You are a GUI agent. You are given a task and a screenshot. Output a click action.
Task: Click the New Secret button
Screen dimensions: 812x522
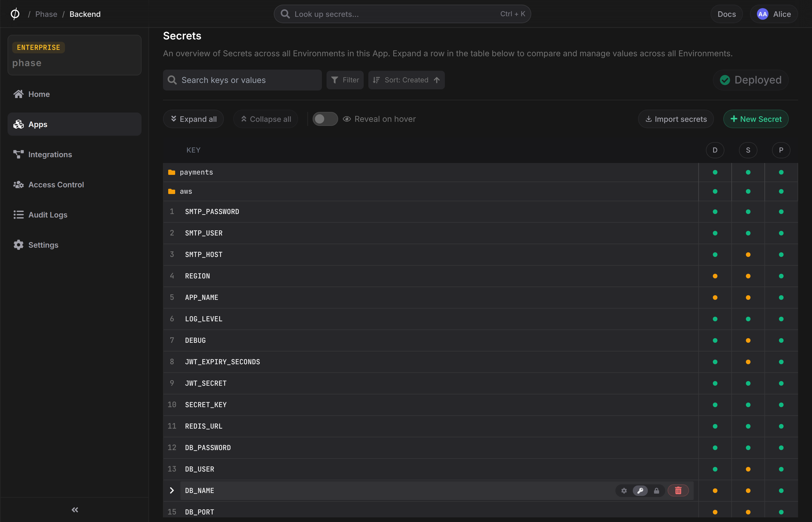[x=756, y=119]
